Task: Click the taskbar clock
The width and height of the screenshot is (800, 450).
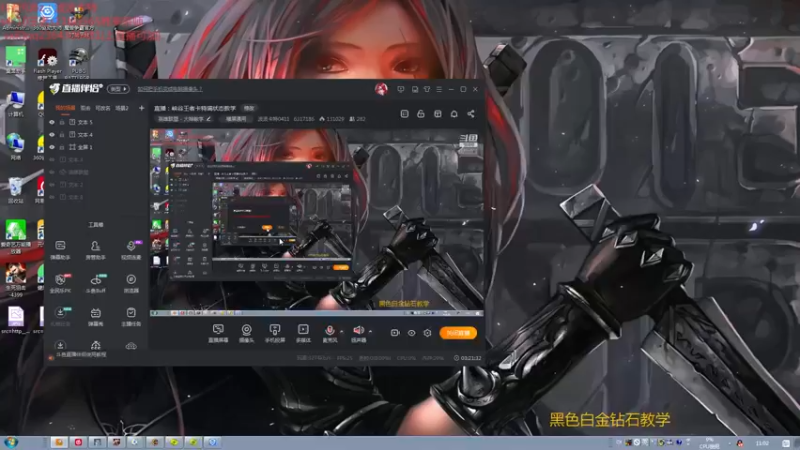Action: [x=762, y=443]
